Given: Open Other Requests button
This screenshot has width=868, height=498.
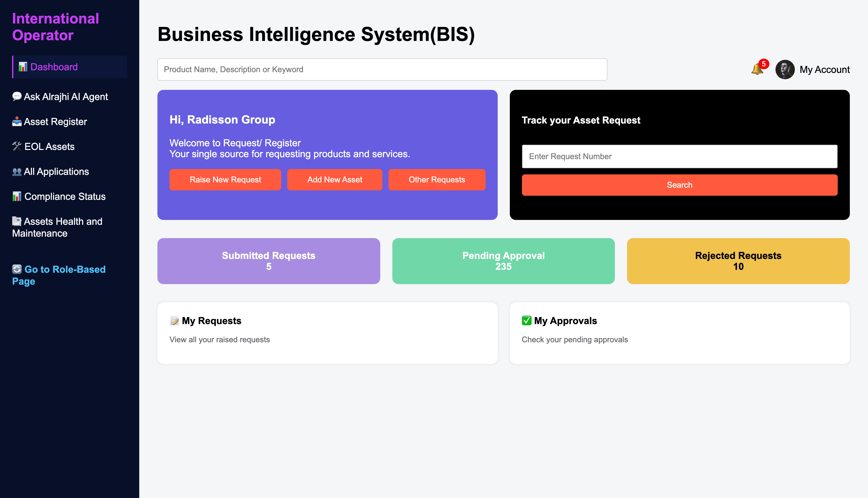Looking at the screenshot, I should pyautogui.click(x=437, y=179).
